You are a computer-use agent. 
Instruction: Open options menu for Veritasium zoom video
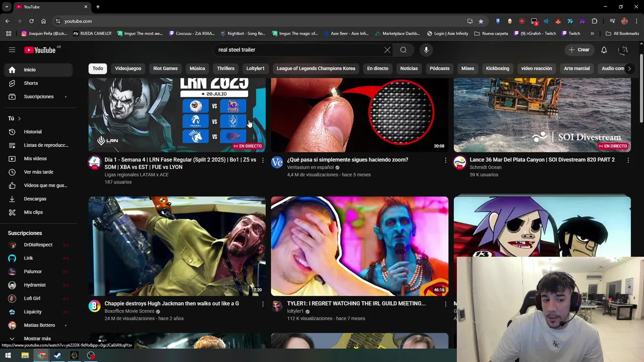point(445,160)
